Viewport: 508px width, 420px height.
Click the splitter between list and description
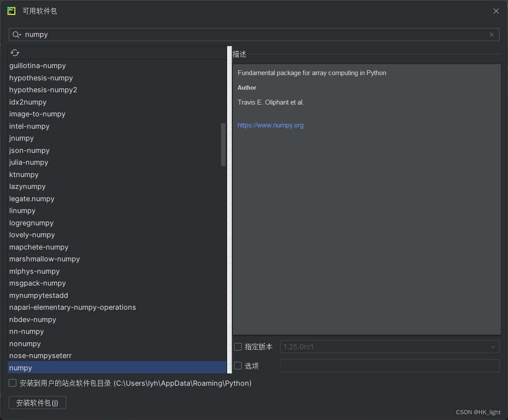229,210
